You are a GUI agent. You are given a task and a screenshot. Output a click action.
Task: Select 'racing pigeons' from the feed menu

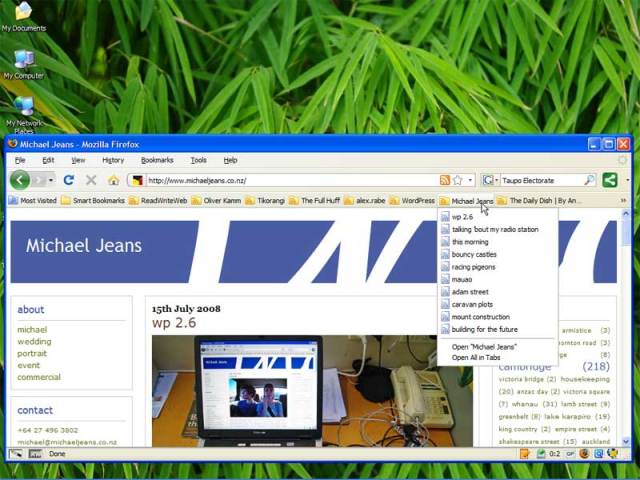tap(473, 267)
